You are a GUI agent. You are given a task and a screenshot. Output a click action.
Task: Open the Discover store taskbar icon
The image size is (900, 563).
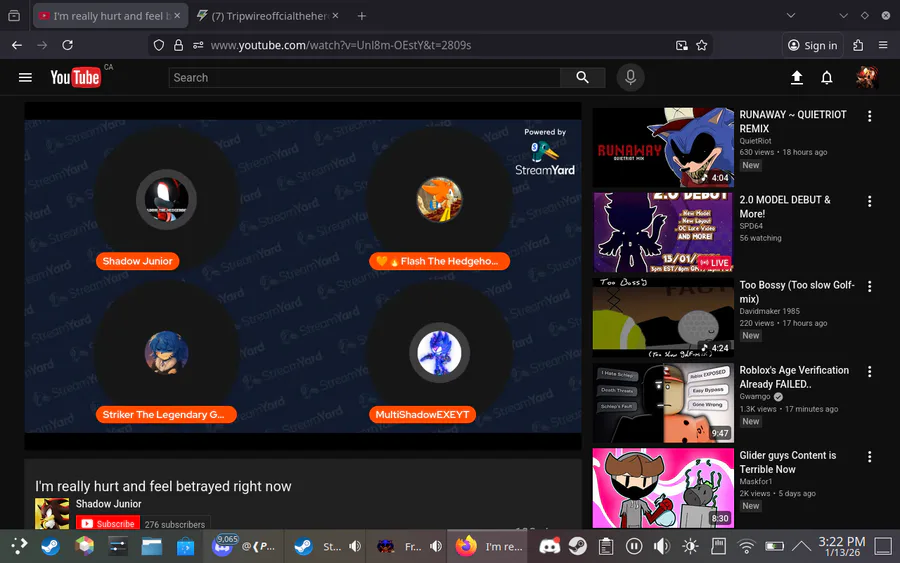click(x=185, y=546)
